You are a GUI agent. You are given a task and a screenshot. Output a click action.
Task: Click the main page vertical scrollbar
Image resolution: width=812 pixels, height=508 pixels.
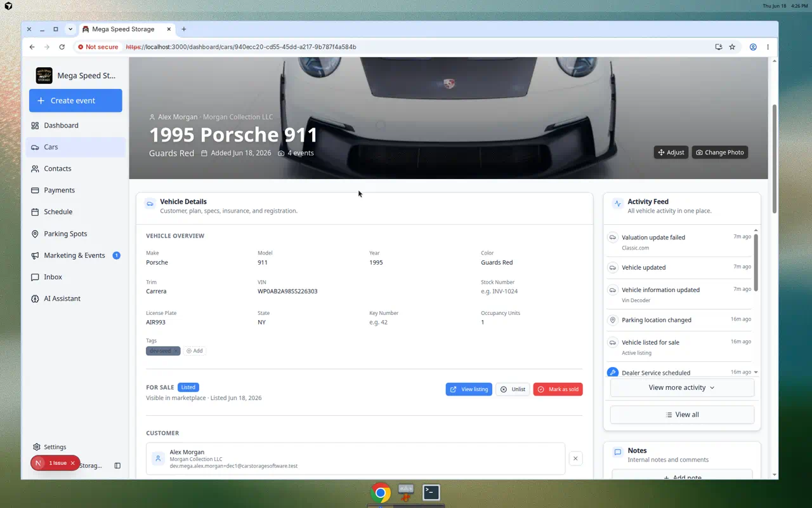pyautogui.click(x=774, y=159)
